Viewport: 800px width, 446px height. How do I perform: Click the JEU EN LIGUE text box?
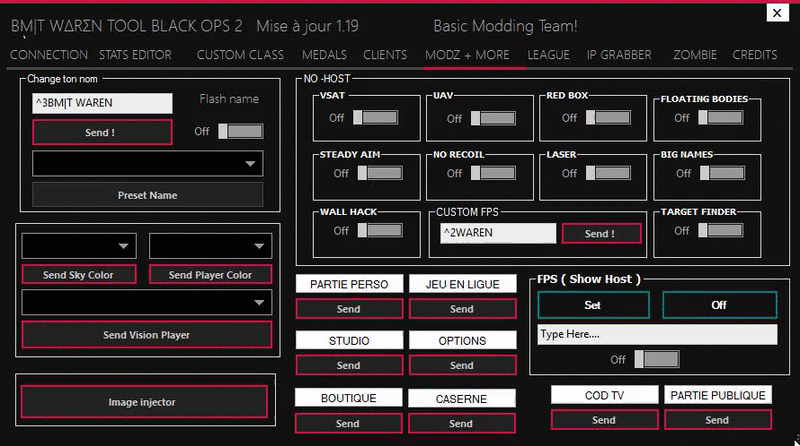point(462,284)
